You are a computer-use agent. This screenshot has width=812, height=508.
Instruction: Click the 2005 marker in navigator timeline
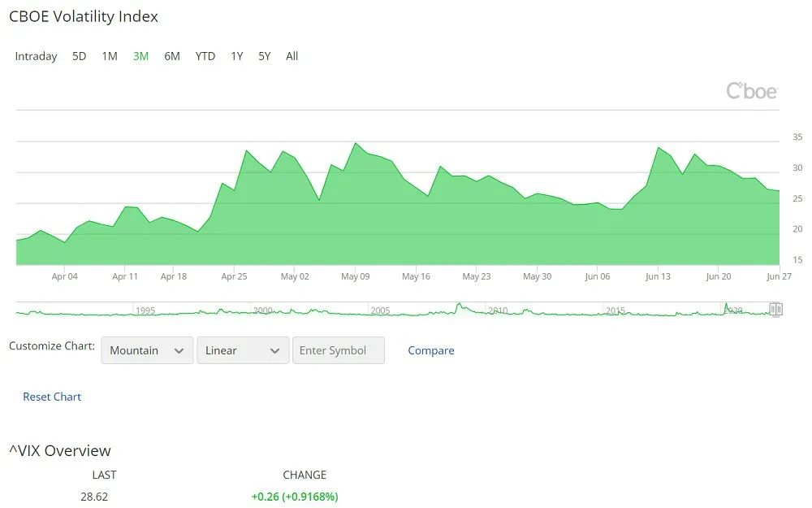tap(380, 310)
